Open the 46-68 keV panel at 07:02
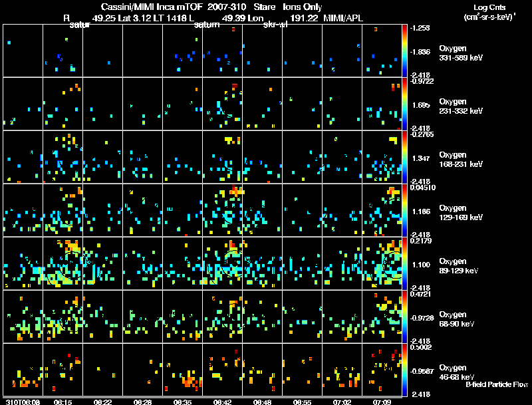Screen dimensions: 532x405 [342, 370]
